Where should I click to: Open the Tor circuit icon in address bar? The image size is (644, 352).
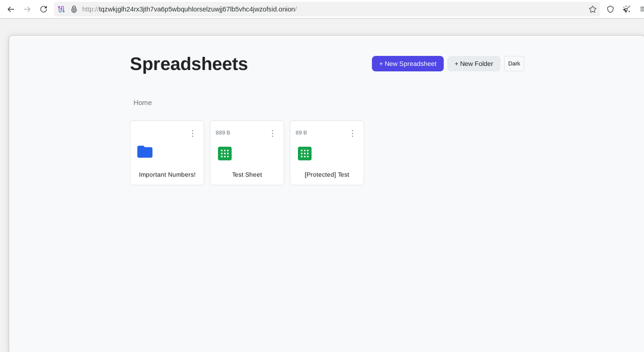(61, 9)
